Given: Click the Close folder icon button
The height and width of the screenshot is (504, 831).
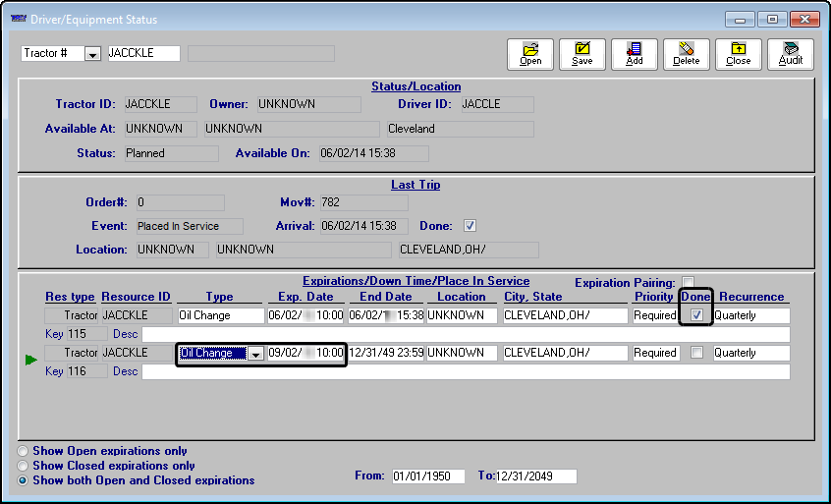Looking at the screenshot, I should [739, 54].
